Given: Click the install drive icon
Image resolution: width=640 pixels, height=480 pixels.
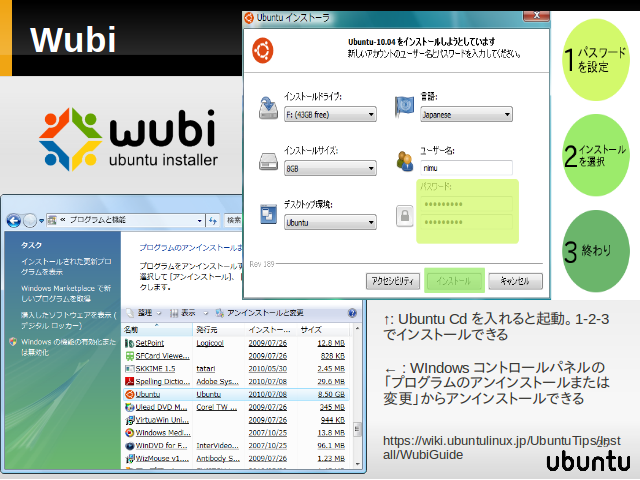Looking at the screenshot, I should pos(268,108).
